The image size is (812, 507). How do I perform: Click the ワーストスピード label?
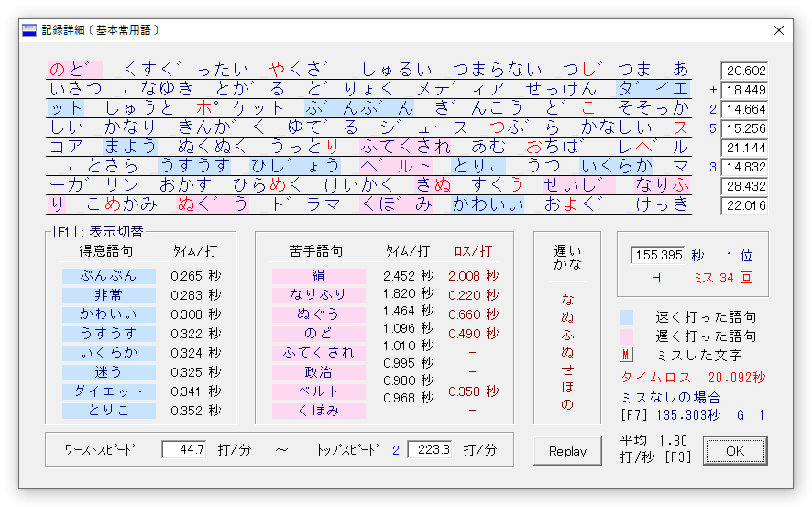(99, 449)
